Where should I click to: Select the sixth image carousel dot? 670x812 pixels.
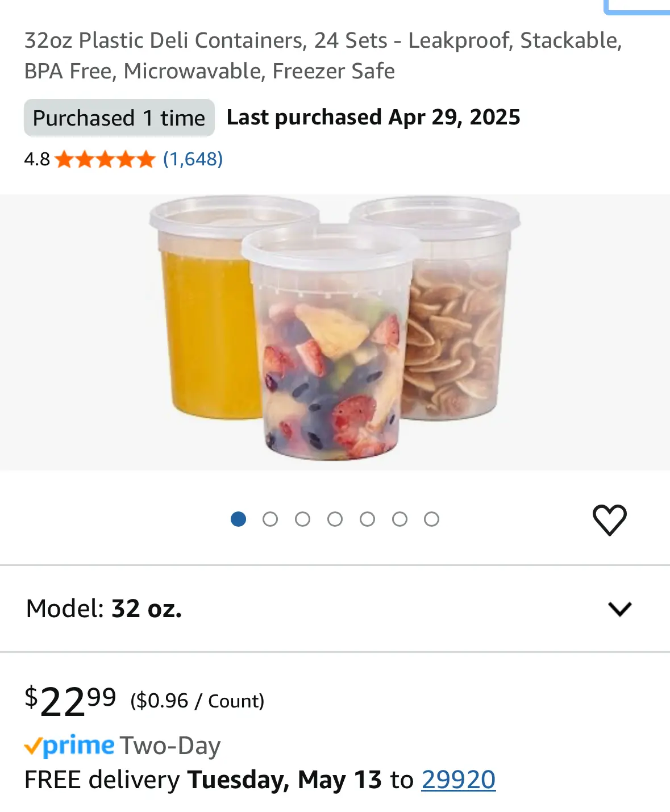(400, 519)
